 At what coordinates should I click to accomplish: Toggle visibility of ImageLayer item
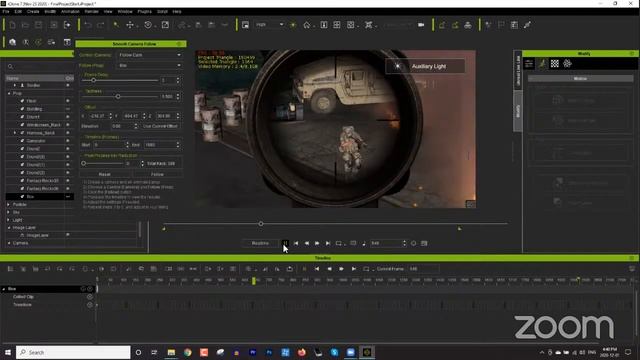[68, 235]
